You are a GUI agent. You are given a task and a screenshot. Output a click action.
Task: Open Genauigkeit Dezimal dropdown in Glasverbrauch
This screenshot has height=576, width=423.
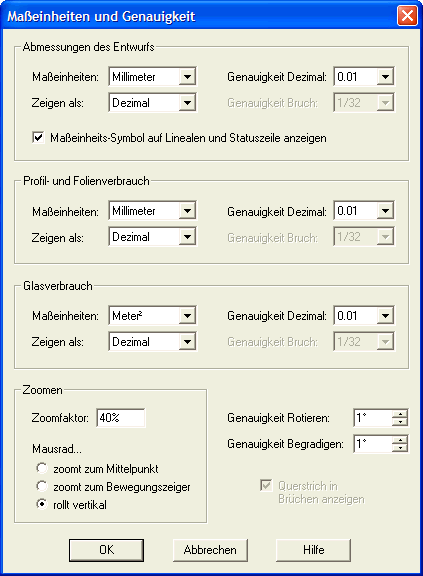[364, 316]
